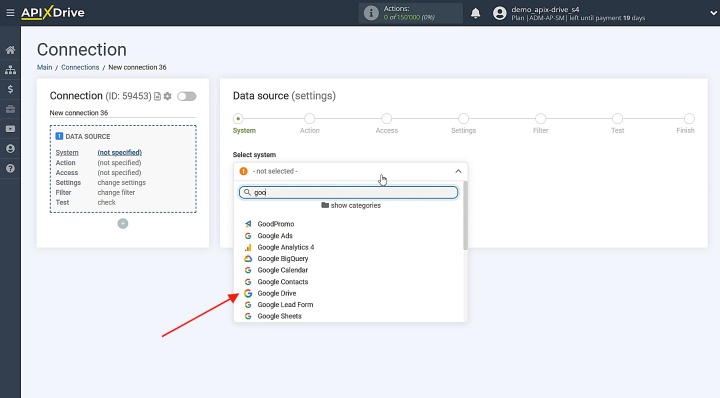This screenshot has height=398, width=720.
Task: Select the Action step
Action: pyautogui.click(x=310, y=119)
